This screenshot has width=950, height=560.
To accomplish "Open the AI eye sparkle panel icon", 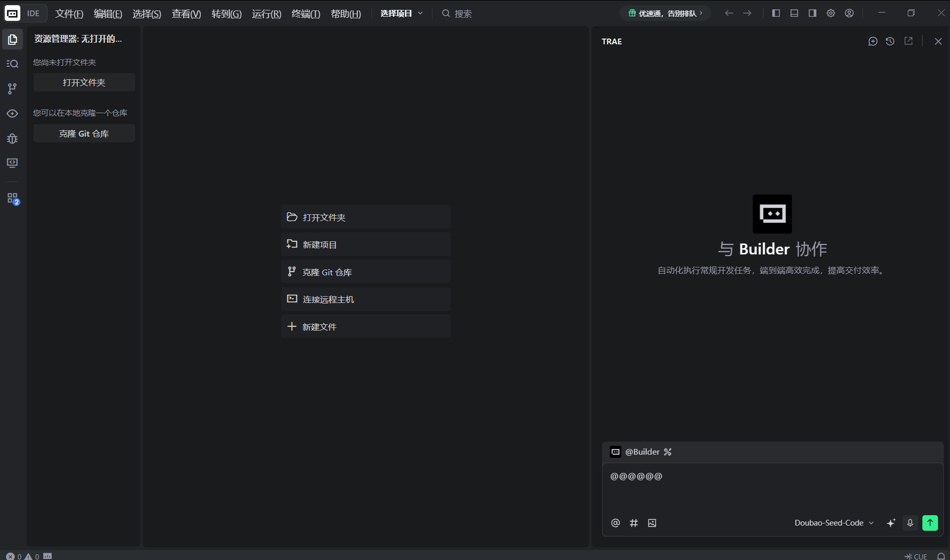I will [13, 114].
